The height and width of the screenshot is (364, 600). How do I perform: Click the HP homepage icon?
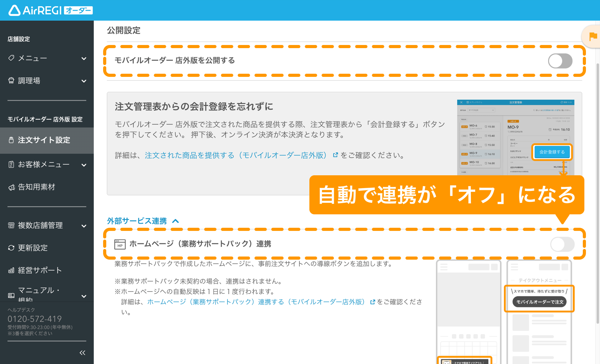(120, 244)
